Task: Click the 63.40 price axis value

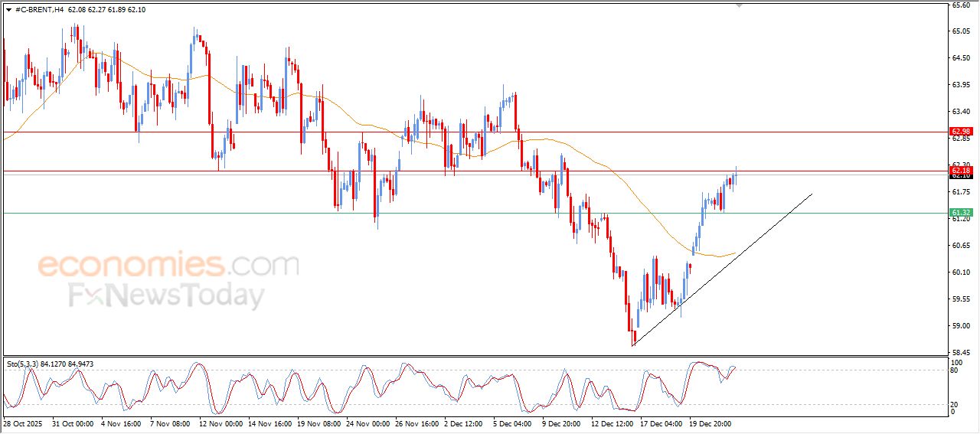Action: click(961, 112)
